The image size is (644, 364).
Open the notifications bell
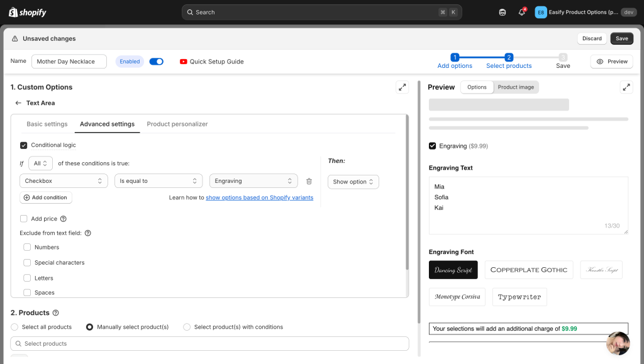coord(521,13)
